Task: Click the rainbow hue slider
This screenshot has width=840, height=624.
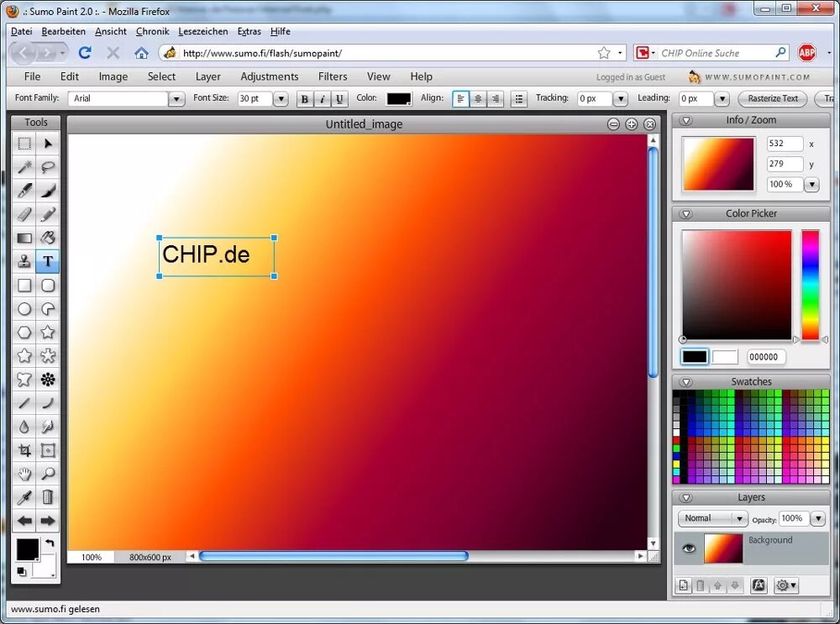Action: pyautogui.click(x=810, y=285)
